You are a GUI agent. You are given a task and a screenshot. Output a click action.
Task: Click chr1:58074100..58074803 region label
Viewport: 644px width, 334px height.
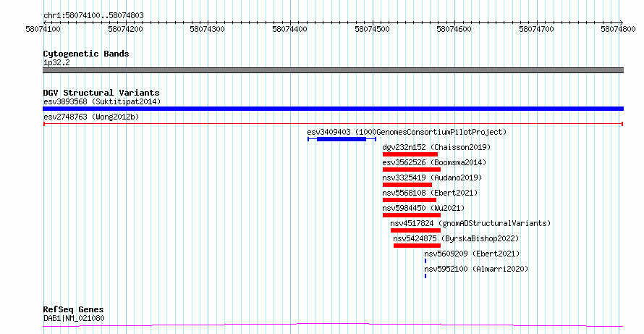(x=93, y=16)
